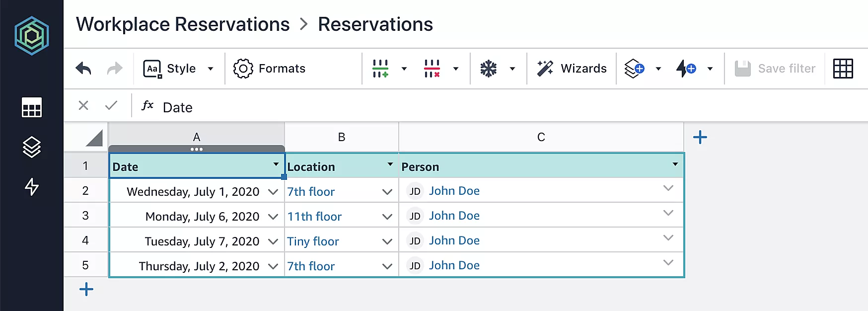The height and width of the screenshot is (311, 868).
Task: Open the tables view in sidebar
Action: 32,108
